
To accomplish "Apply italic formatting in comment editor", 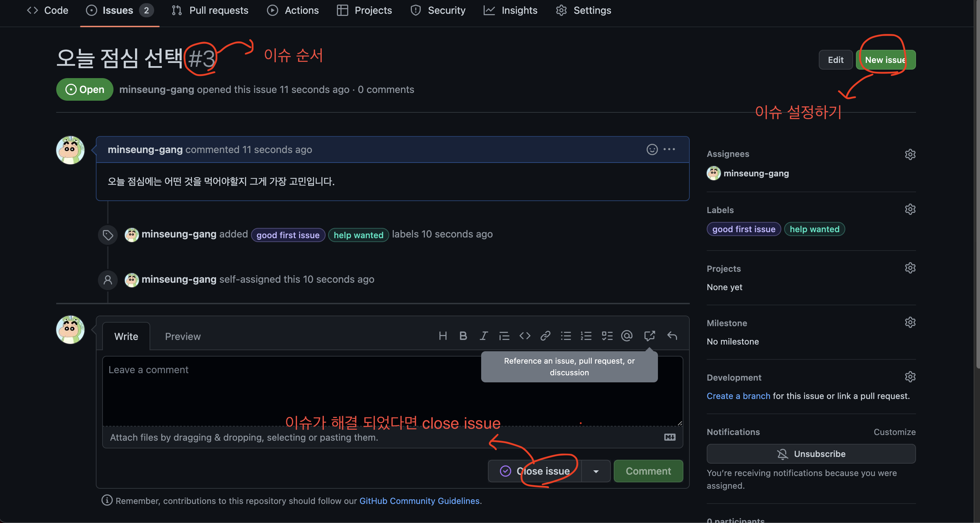I will click(x=484, y=336).
